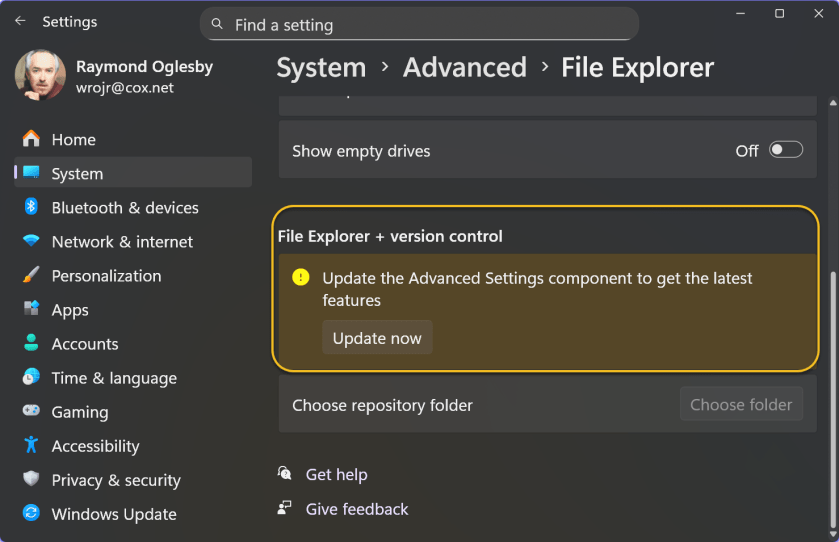The width and height of the screenshot is (839, 542).
Task: Open Network & internet via wifi icon
Action: coord(31,241)
